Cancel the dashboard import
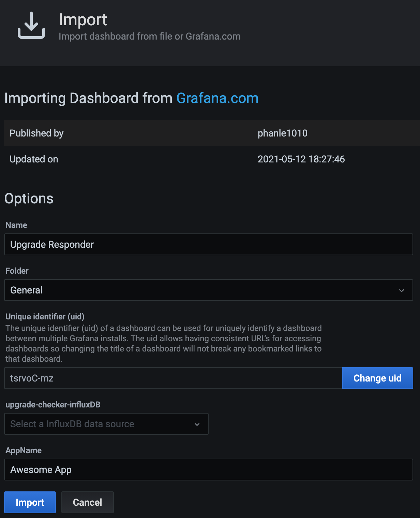The width and height of the screenshot is (420, 518). pyautogui.click(x=88, y=502)
